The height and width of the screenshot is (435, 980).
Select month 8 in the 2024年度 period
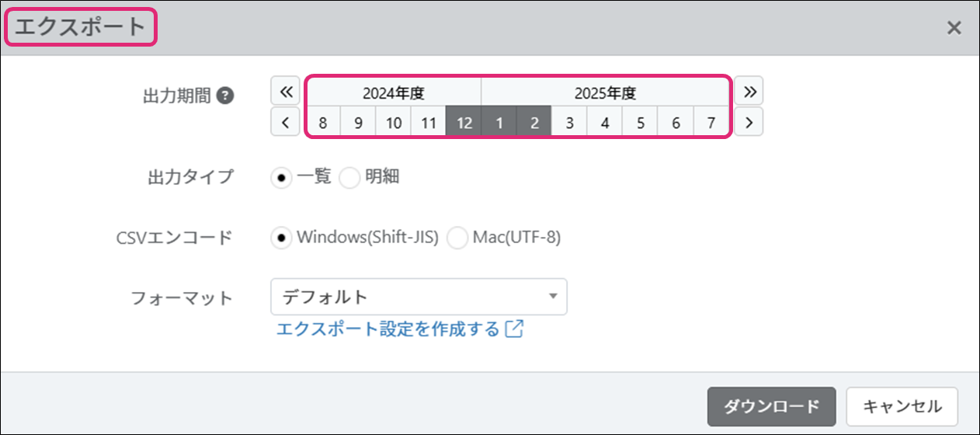point(322,123)
